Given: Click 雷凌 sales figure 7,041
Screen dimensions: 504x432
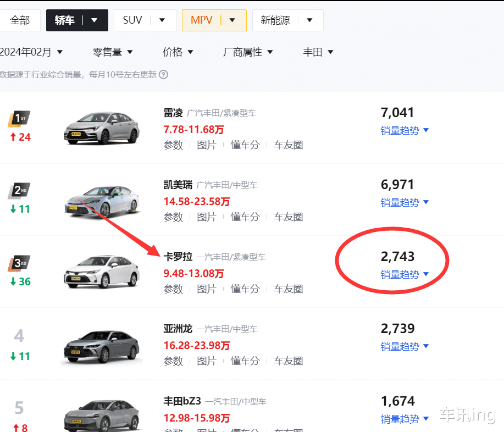Looking at the screenshot, I should (x=397, y=113).
